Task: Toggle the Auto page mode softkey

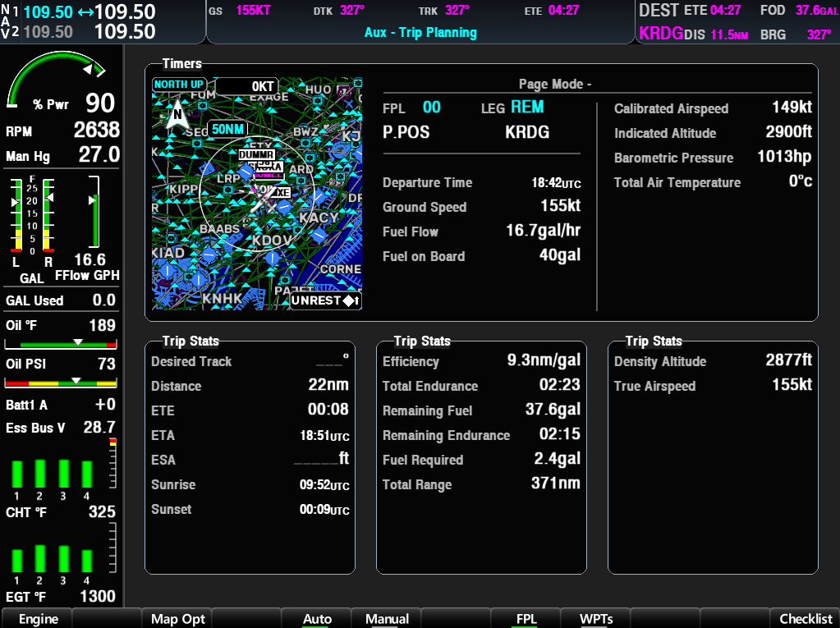Action: pyautogui.click(x=317, y=618)
